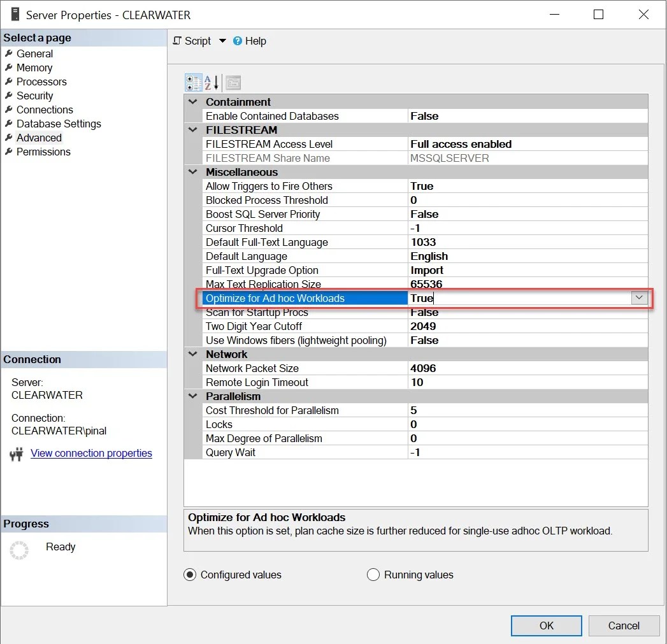The image size is (667, 644).
Task: Click the Security page icon
Action: tap(8, 96)
